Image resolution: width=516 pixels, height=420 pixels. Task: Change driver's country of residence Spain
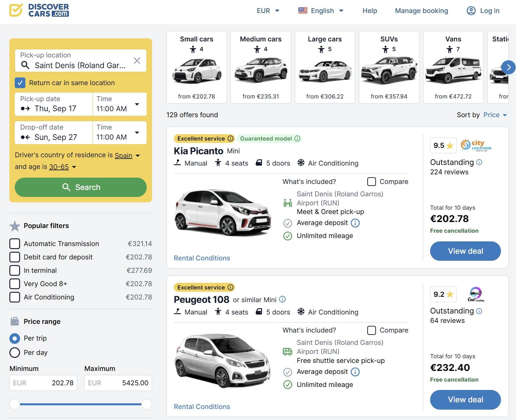pos(127,156)
